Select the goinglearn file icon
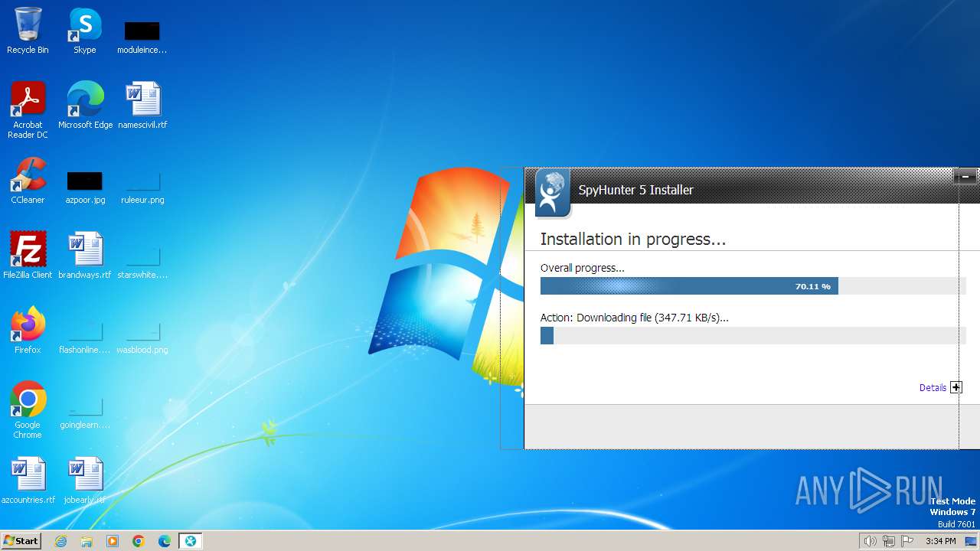 pyautogui.click(x=85, y=412)
